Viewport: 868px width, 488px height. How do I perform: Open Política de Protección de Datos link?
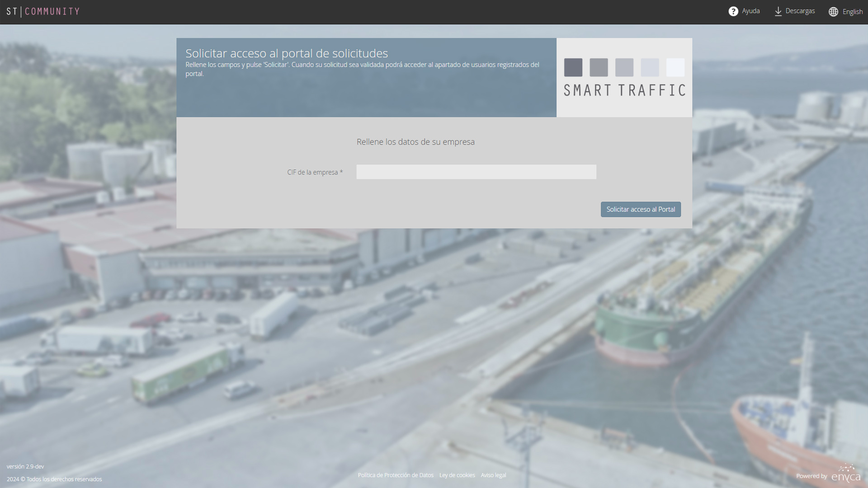396,475
